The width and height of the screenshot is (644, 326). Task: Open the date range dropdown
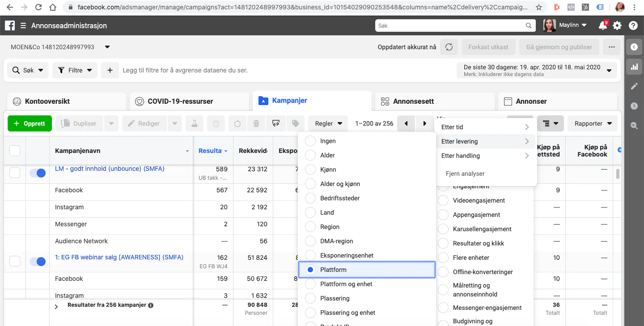537,70
